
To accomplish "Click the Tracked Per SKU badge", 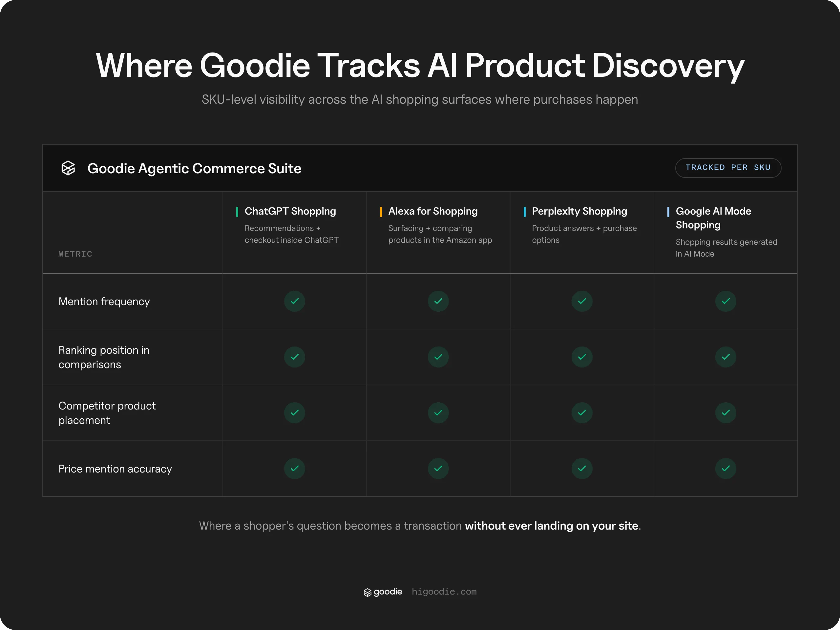I will [x=728, y=168].
